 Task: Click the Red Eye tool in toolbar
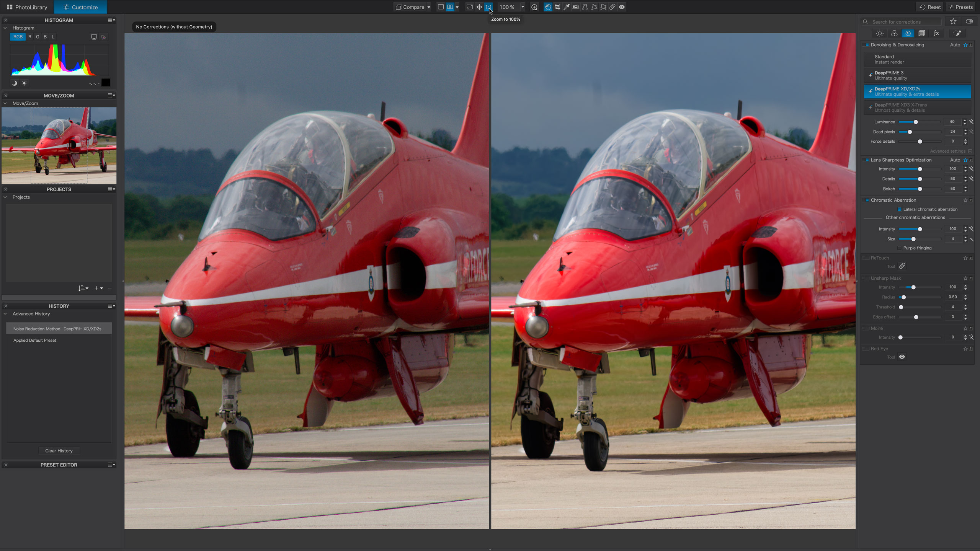pyautogui.click(x=622, y=7)
